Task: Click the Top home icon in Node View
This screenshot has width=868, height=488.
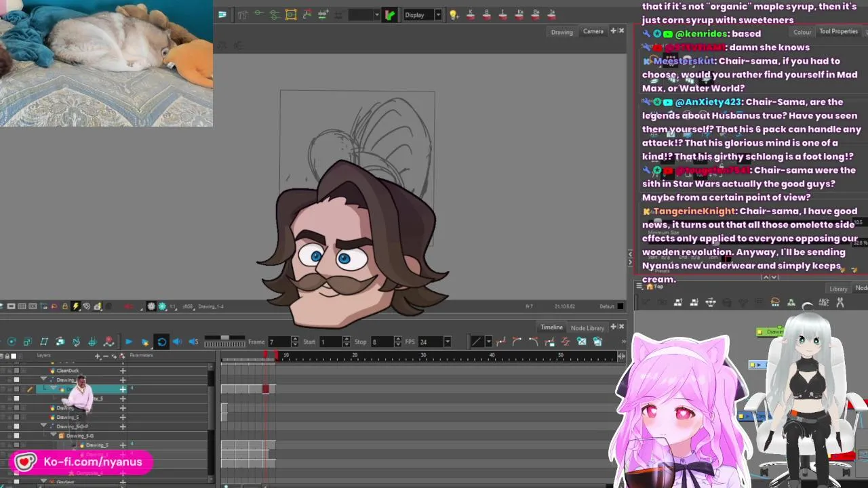Action: [x=650, y=286]
